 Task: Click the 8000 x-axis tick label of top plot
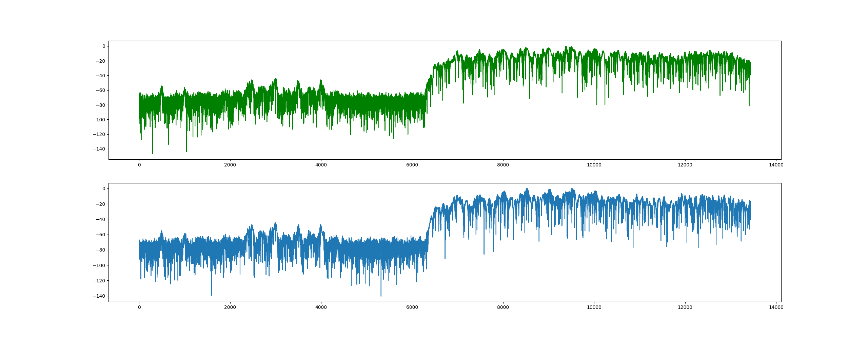coord(503,165)
